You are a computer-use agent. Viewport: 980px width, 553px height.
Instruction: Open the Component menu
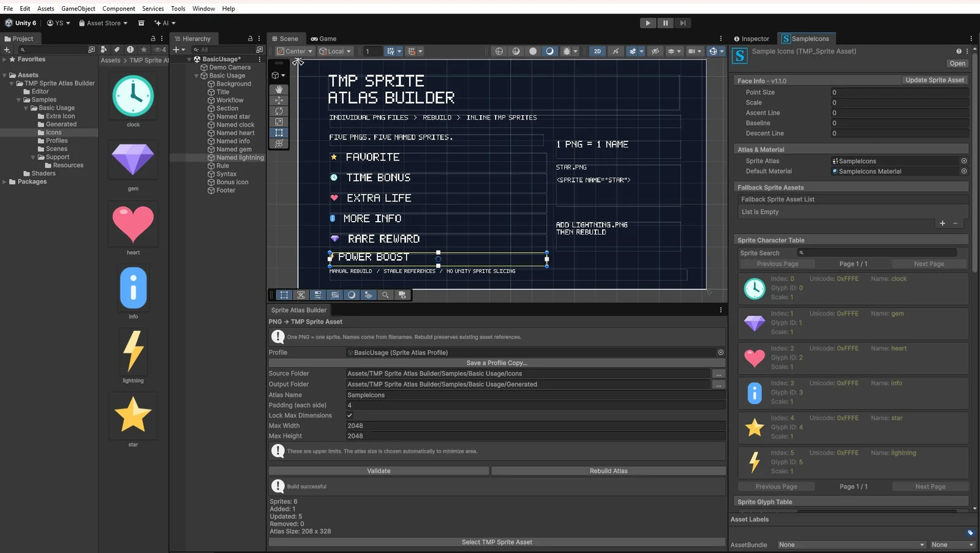tap(119, 9)
